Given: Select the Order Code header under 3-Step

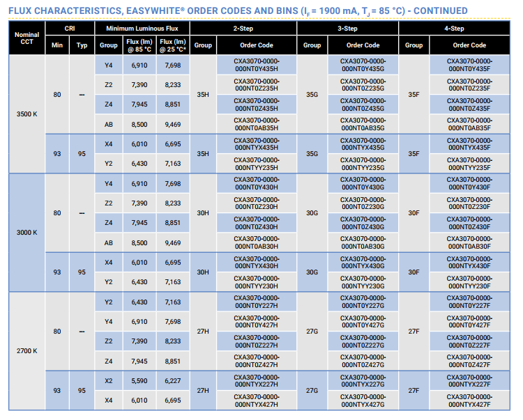Looking at the screenshot, I should [x=363, y=45].
